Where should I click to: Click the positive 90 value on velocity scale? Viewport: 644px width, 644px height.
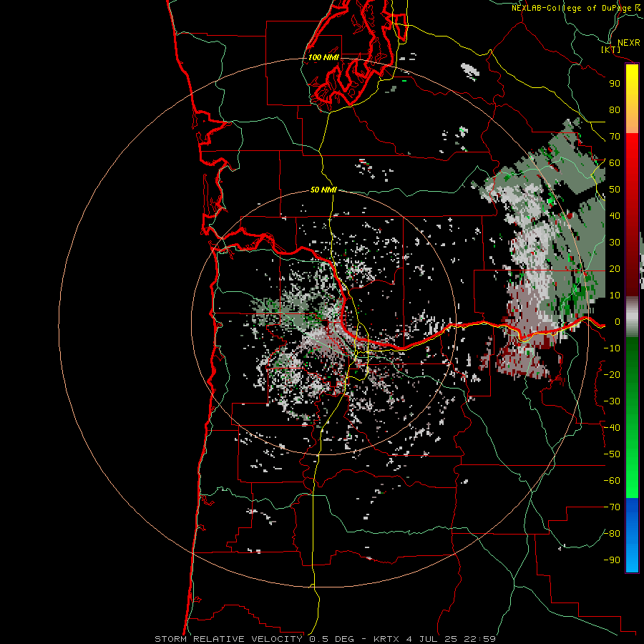coord(615,84)
